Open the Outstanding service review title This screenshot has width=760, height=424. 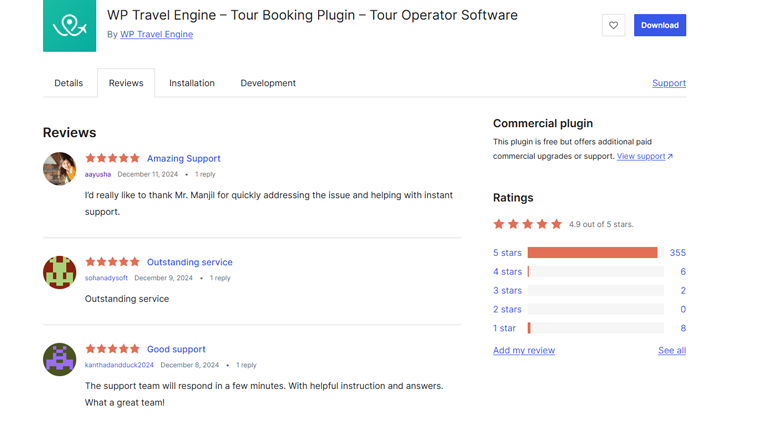point(189,262)
